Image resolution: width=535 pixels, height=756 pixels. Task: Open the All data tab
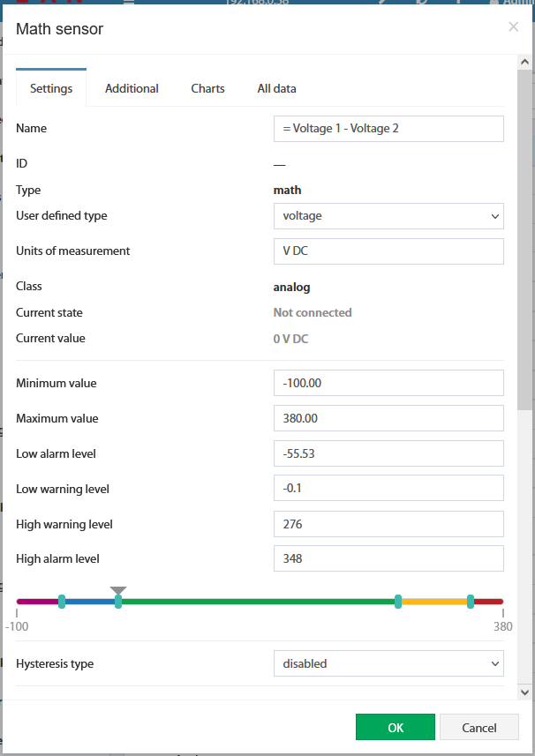pos(277,88)
